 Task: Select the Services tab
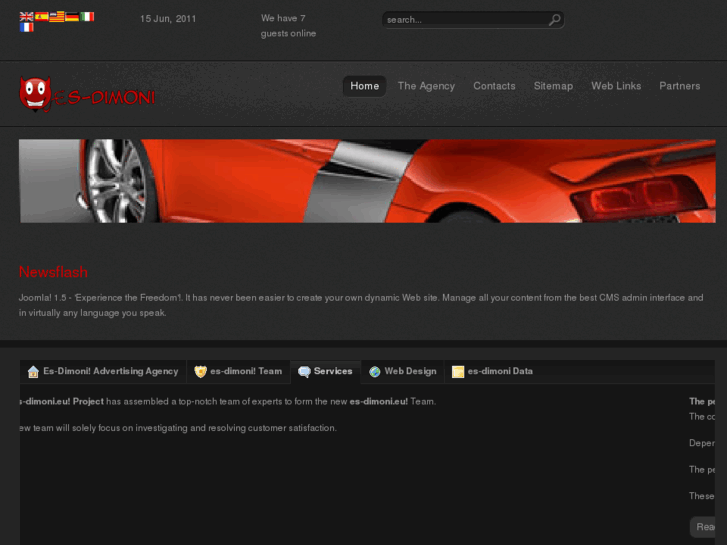click(325, 372)
